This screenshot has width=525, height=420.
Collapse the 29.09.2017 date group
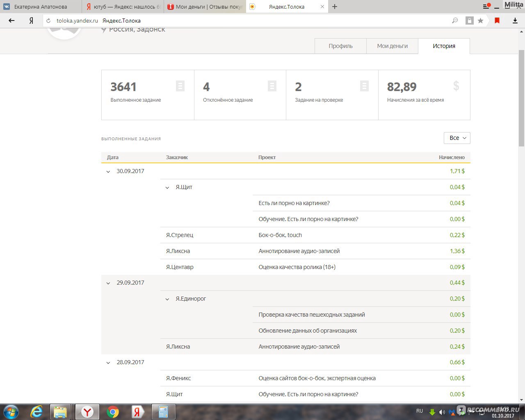tap(108, 283)
